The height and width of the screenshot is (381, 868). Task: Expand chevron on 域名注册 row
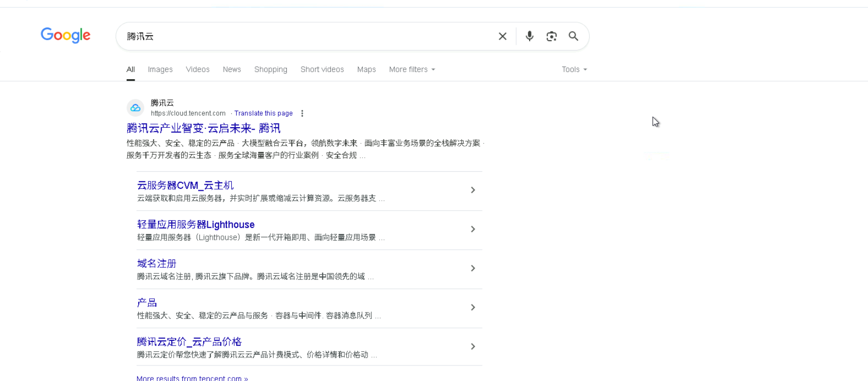pos(473,268)
